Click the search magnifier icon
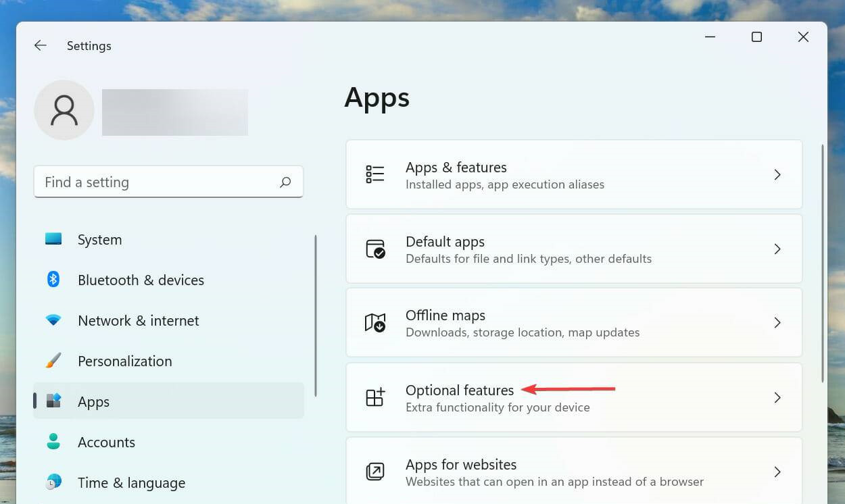The height and width of the screenshot is (504, 845). 285,182
